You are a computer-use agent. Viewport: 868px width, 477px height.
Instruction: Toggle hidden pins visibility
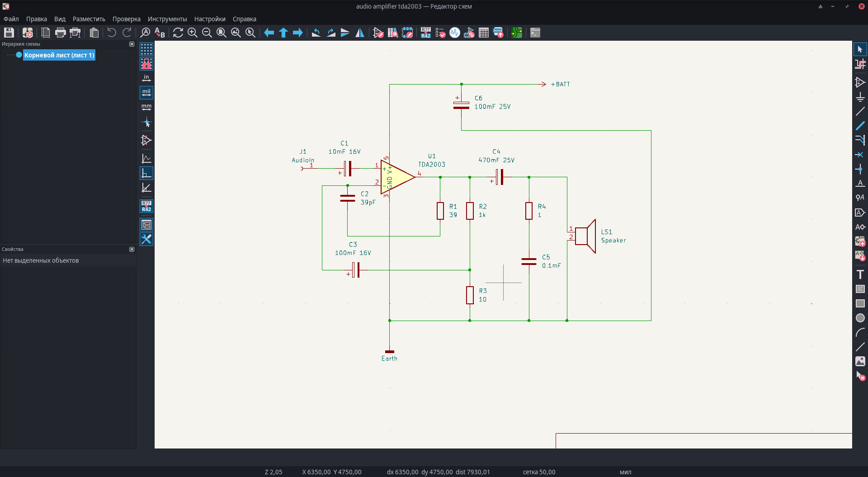tap(146, 140)
